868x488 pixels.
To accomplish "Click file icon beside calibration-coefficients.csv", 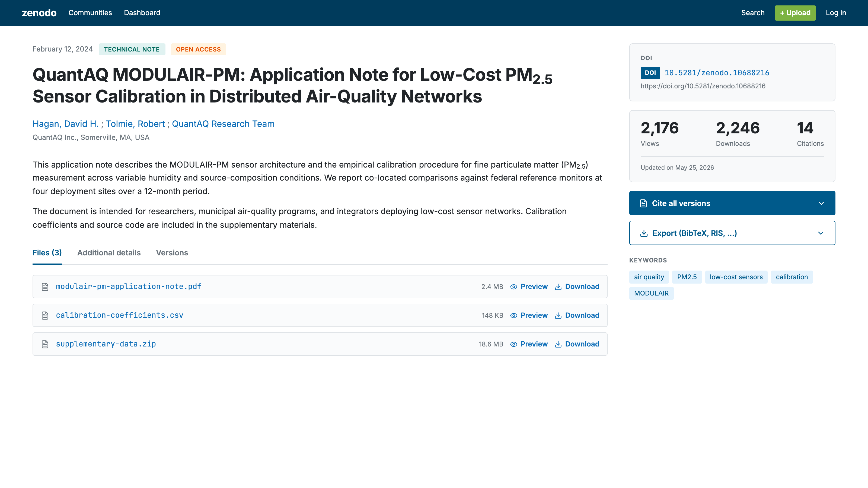I will pyautogui.click(x=45, y=316).
